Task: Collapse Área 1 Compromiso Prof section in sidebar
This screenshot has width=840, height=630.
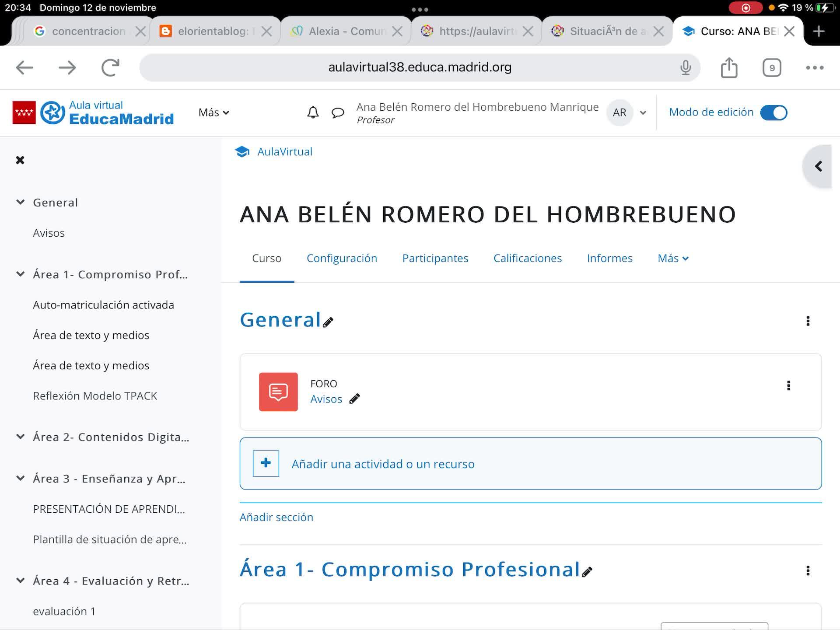Action: (x=20, y=274)
